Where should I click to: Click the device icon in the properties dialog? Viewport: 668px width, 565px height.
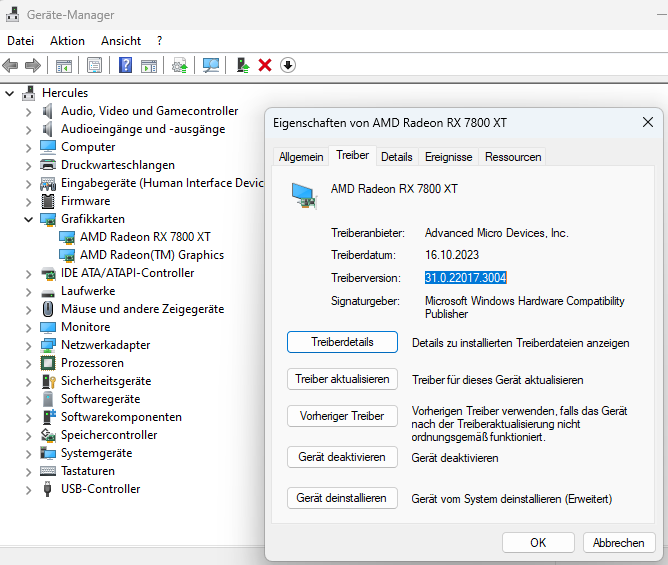[x=305, y=196]
